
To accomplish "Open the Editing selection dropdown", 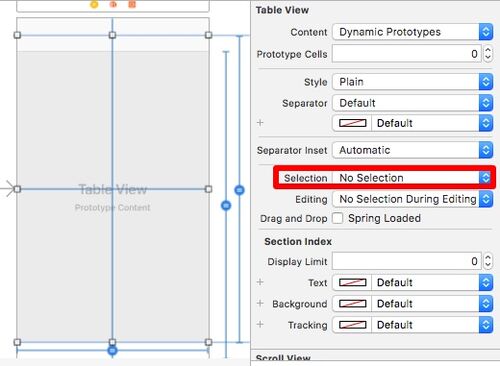I will coord(413,199).
